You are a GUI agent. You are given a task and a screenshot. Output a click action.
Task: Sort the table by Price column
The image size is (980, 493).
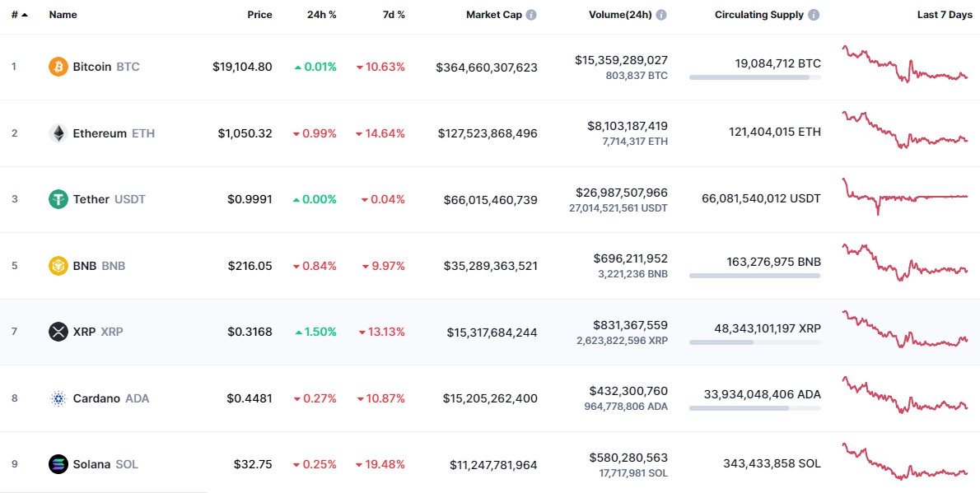(259, 15)
